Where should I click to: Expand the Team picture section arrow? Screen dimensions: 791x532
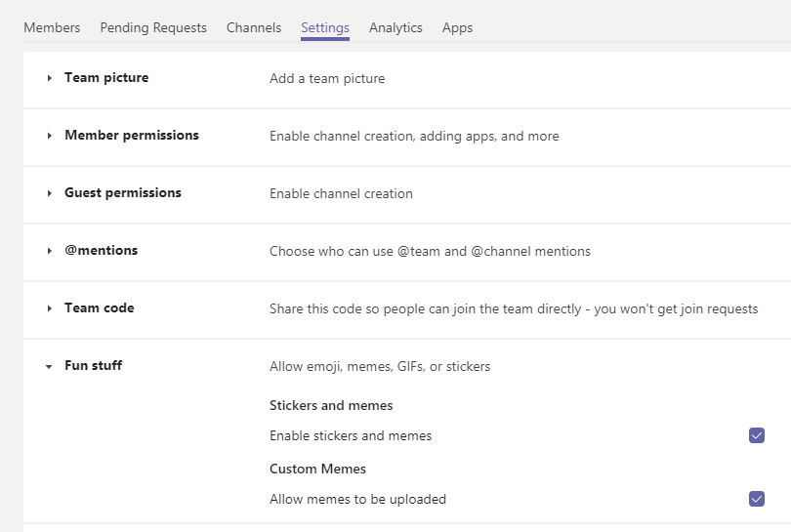tap(50, 78)
